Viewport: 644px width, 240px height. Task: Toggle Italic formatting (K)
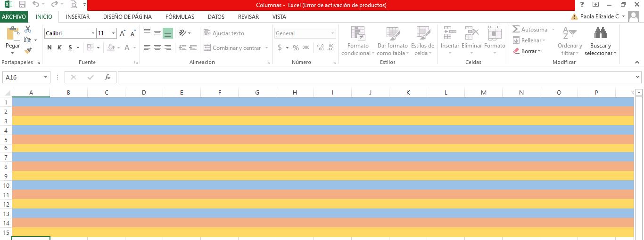click(59, 48)
